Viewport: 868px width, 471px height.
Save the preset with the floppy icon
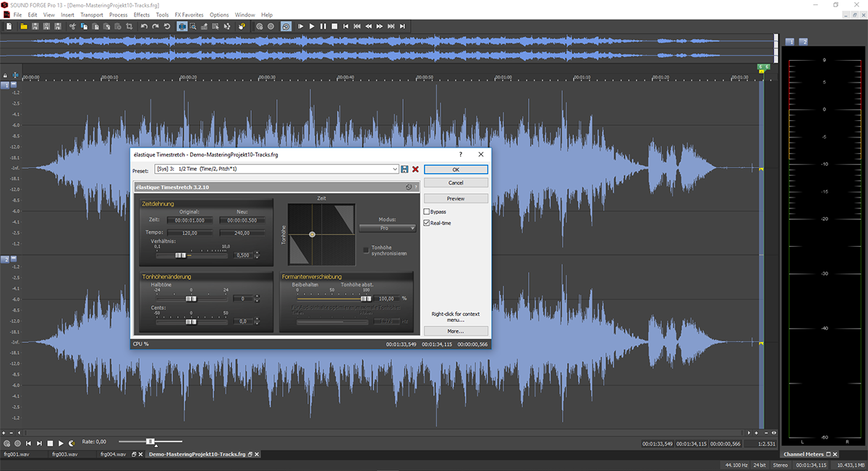pos(405,169)
